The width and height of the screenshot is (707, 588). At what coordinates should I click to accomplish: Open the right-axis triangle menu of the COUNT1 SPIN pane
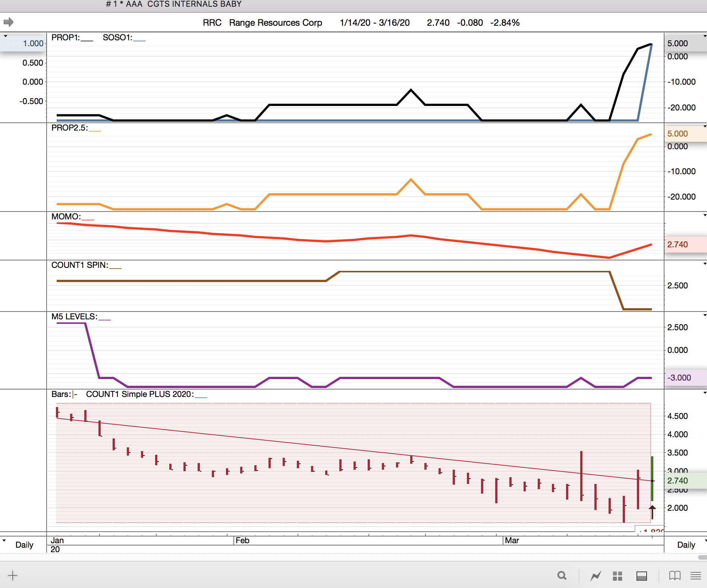point(704,264)
